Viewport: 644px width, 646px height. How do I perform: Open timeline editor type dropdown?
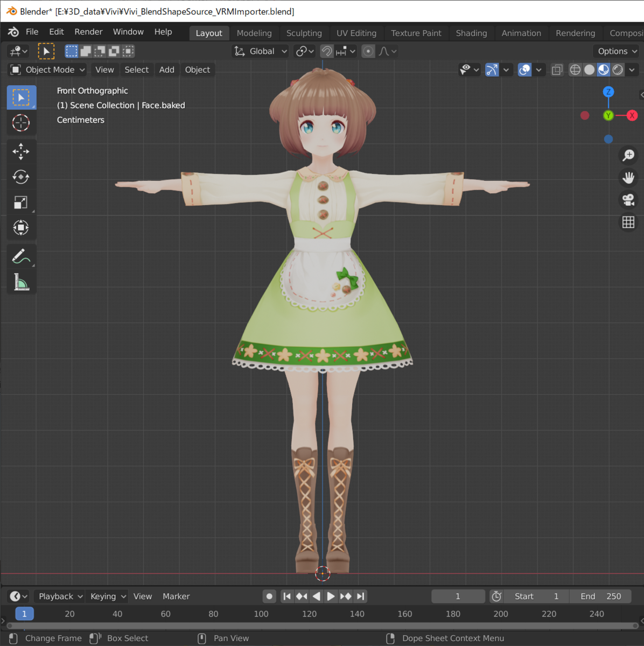[x=18, y=596]
